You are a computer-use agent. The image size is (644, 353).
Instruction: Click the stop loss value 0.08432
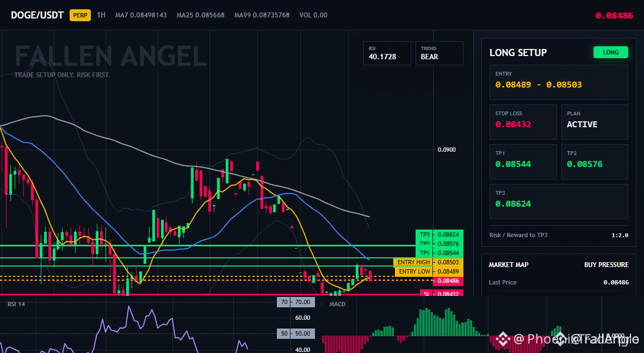tap(513, 124)
